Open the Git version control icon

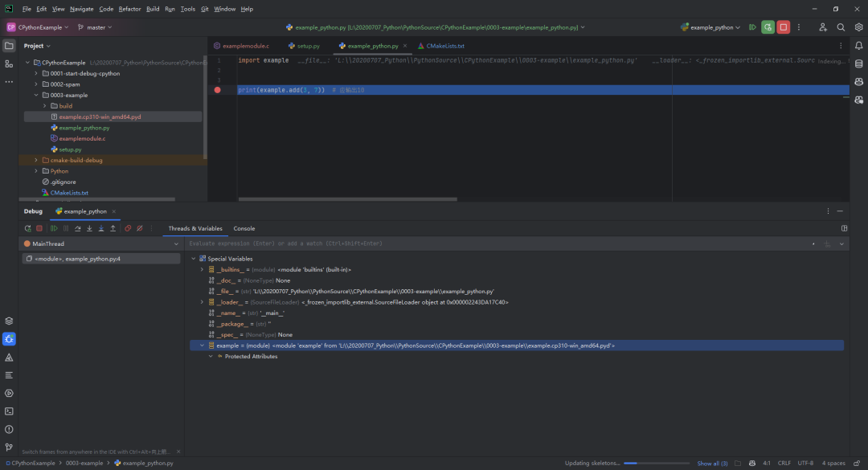(9, 448)
